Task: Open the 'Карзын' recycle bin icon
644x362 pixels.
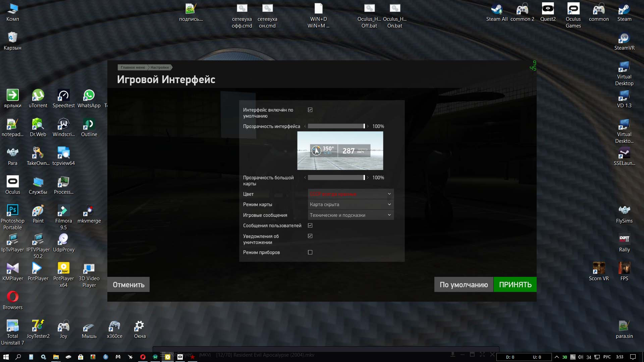Action: [12, 41]
